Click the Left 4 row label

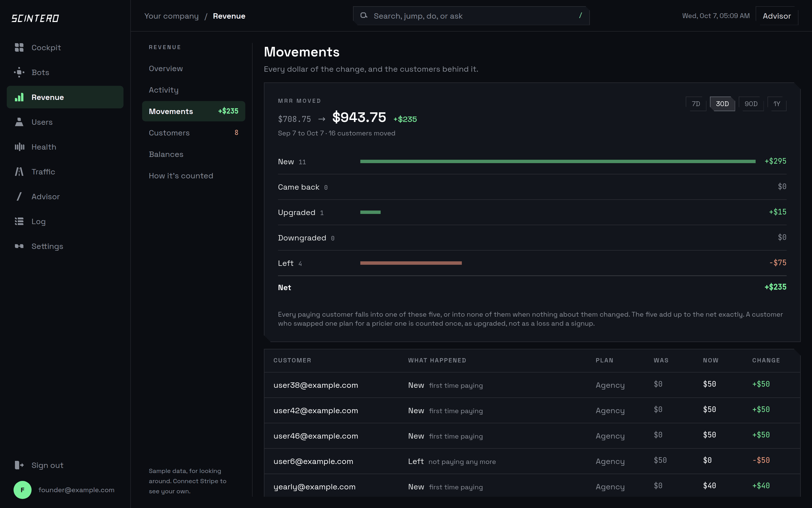(290, 263)
